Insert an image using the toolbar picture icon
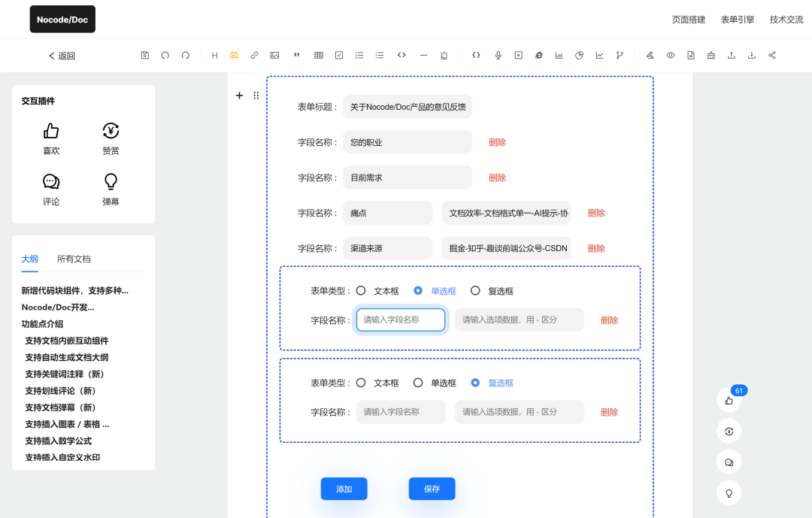Viewport: 812px width, 518px height. point(274,55)
